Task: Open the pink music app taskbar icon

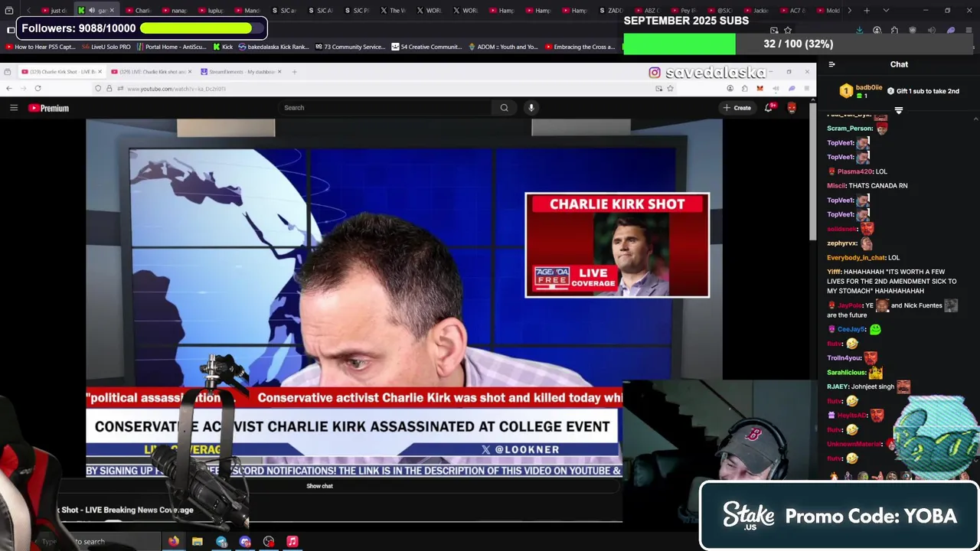Action: [x=292, y=542]
